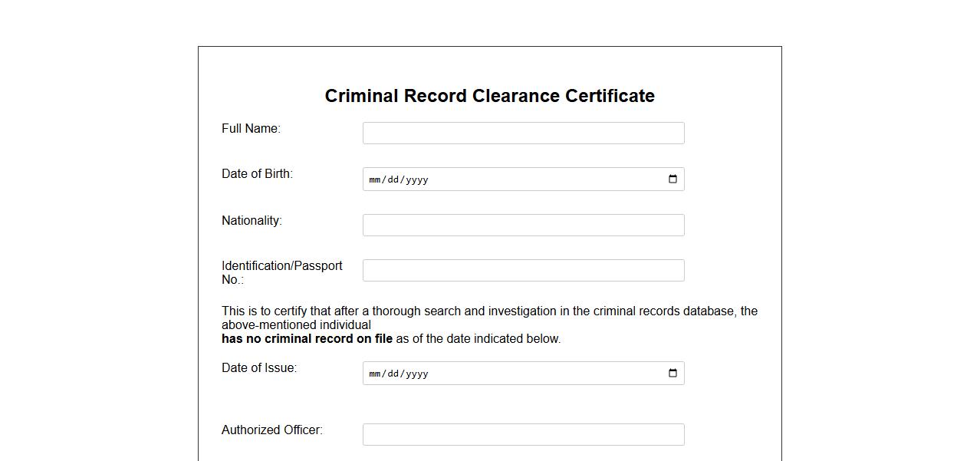This screenshot has width=980, height=461.
Task: Select day segment in Date of Issue
Action: click(393, 374)
